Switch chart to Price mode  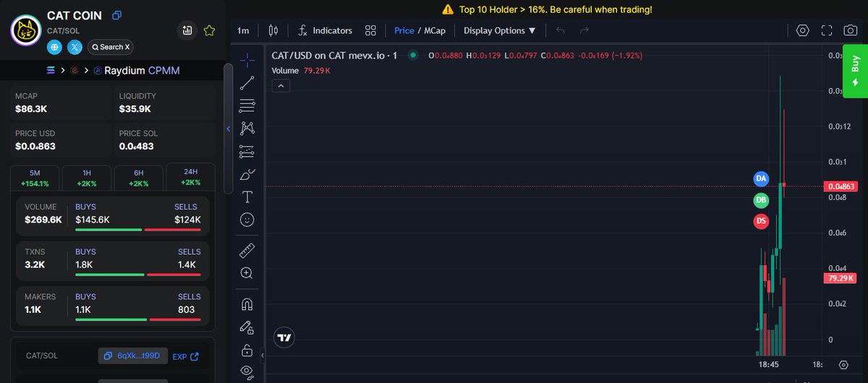(x=404, y=30)
